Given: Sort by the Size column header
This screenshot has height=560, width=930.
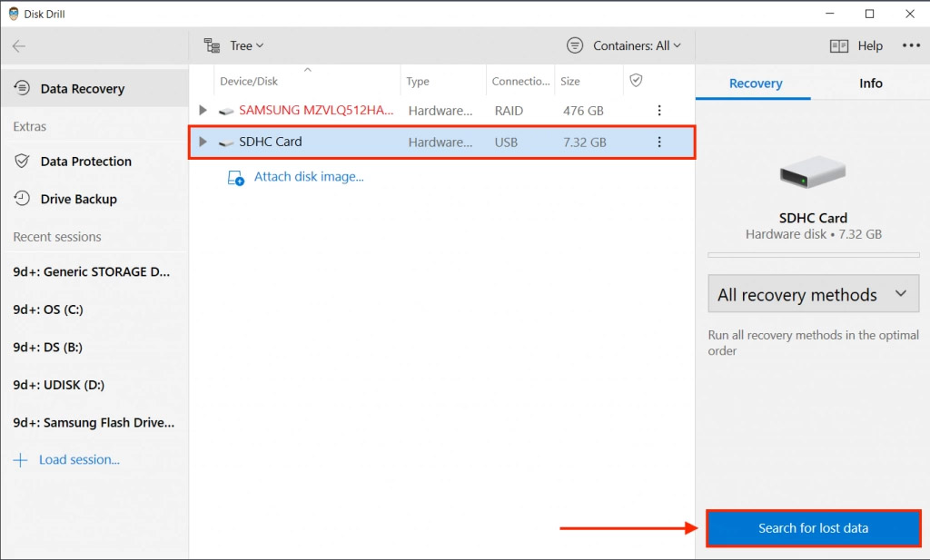Looking at the screenshot, I should [x=570, y=81].
